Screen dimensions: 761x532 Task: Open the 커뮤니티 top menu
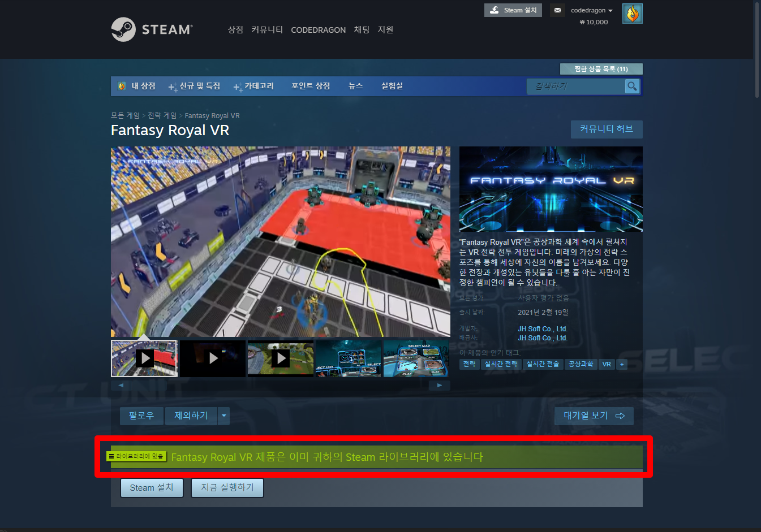[x=267, y=30]
